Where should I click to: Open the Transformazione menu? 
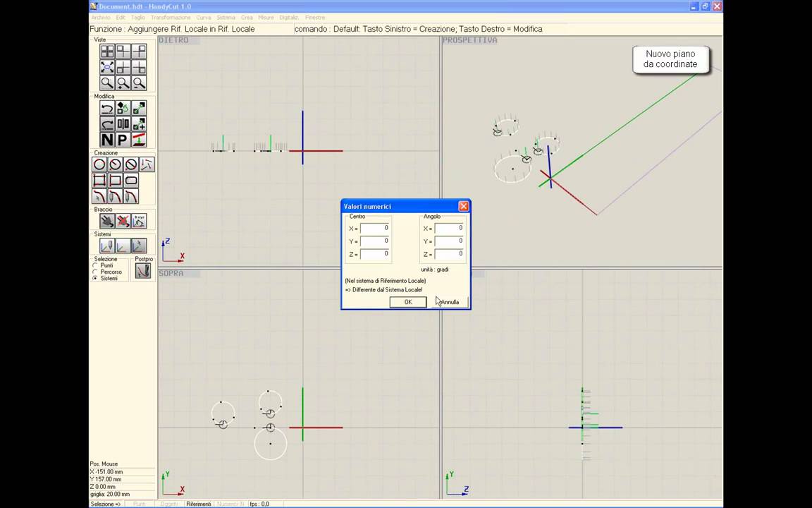pos(171,18)
